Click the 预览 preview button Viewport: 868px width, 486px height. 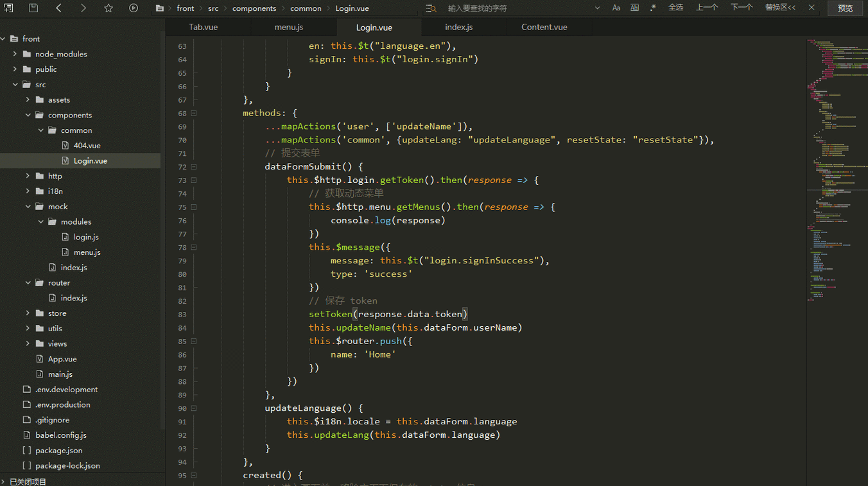pyautogui.click(x=845, y=8)
